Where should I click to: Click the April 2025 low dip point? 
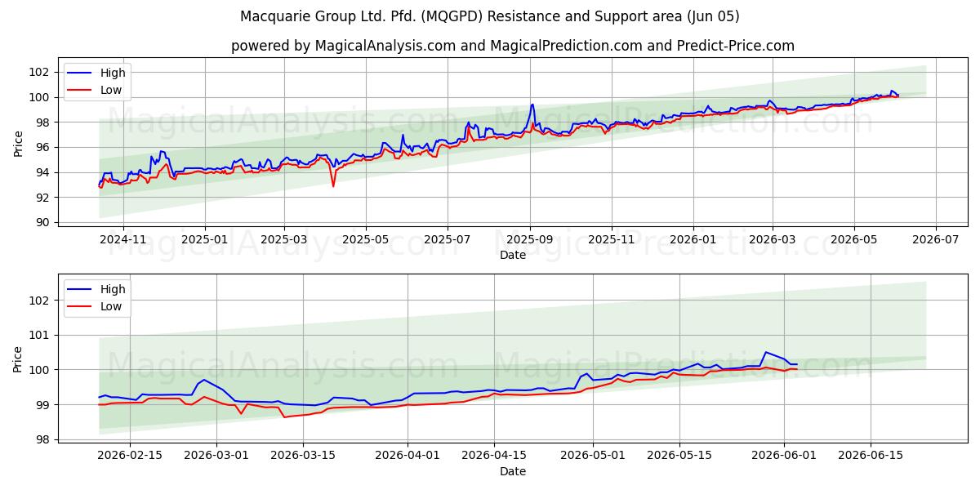333,186
